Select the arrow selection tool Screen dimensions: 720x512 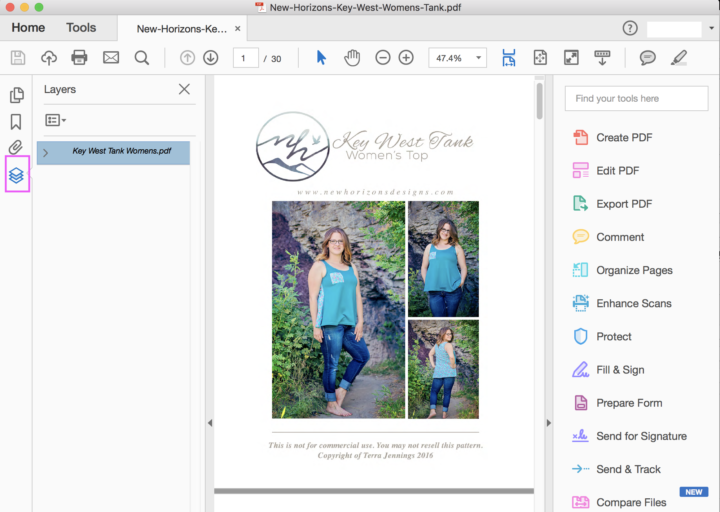pyautogui.click(x=321, y=57)
